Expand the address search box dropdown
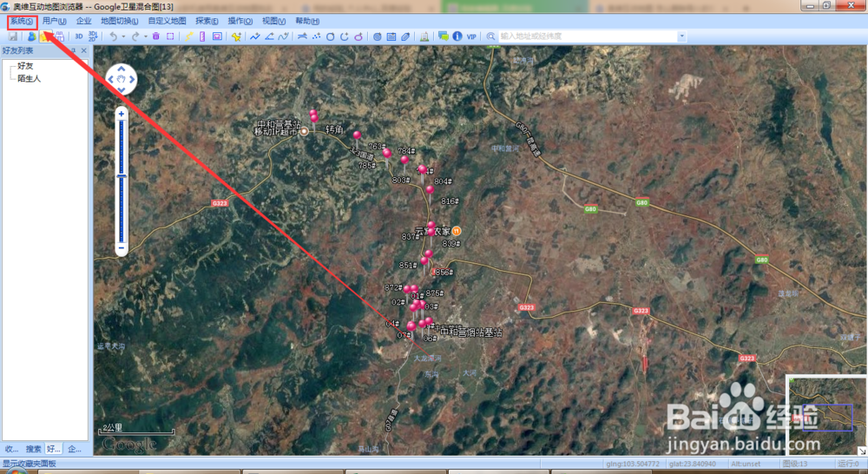Screen dimensions: 868x474 pos(681,36)
